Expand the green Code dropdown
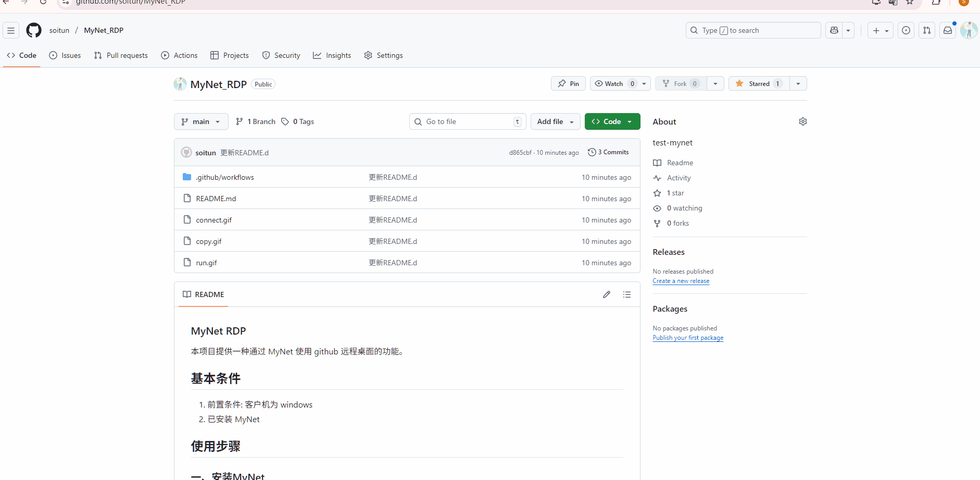 pos(612,121)
